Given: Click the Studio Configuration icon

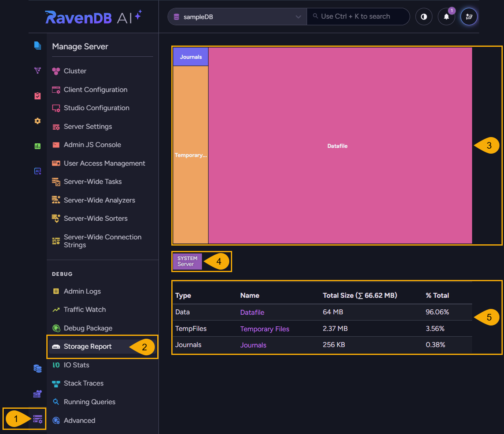Looking at the screenshot, I should click(x=56, y=108).
